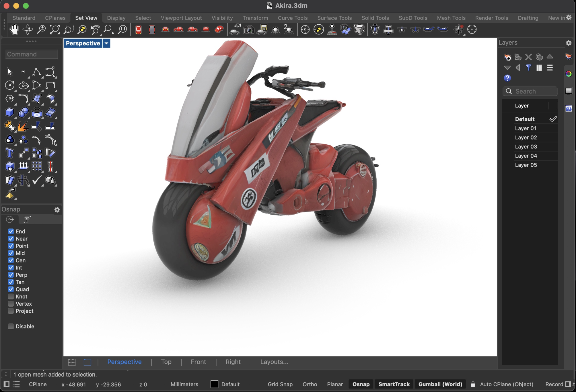Enable the Vertex osnap checkbox
The height and width of the screenshot is (392, 576).
(11, 304)
